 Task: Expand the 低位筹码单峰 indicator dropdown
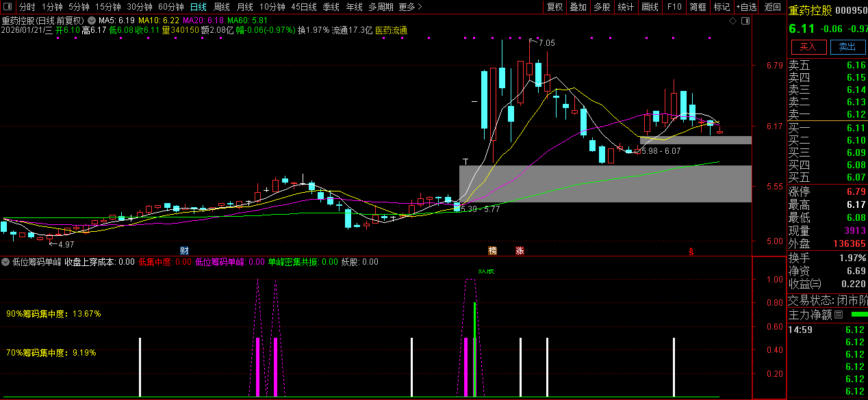pyautogui.click(x=5, y=262)
